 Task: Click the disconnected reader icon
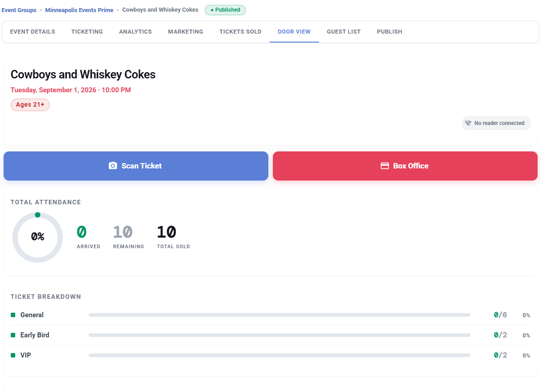468,123
